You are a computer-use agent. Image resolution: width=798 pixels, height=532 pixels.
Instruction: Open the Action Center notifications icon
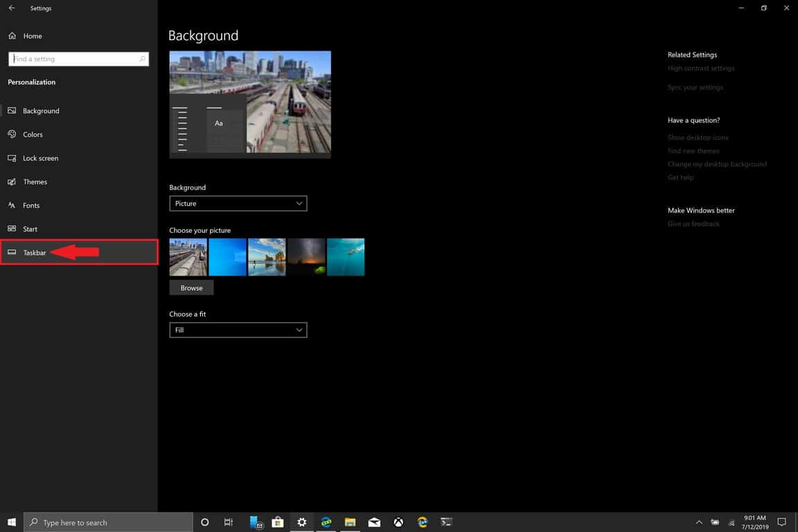tap(781, 522)
